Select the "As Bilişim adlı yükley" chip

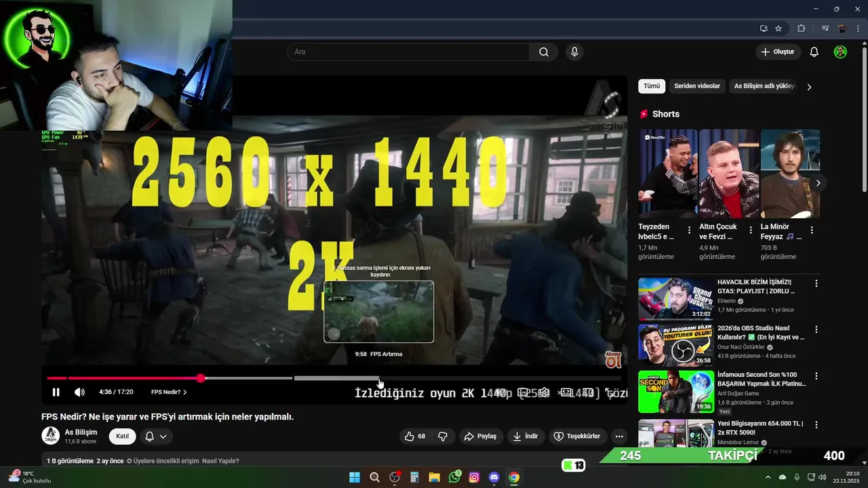(764, 86)
